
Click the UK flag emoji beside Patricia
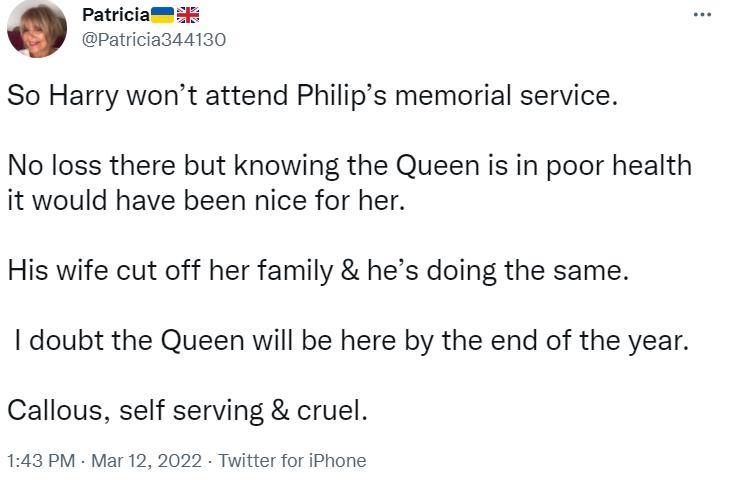189,15
